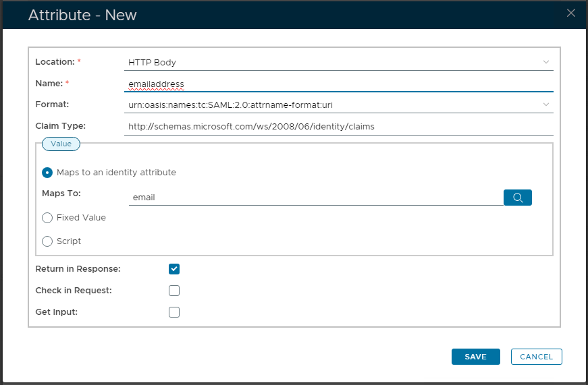This screenshot has width=588, height=385.
Task: Select Maps to an identity attribute option
Action: pyautogui.click(x=47, y=173)
